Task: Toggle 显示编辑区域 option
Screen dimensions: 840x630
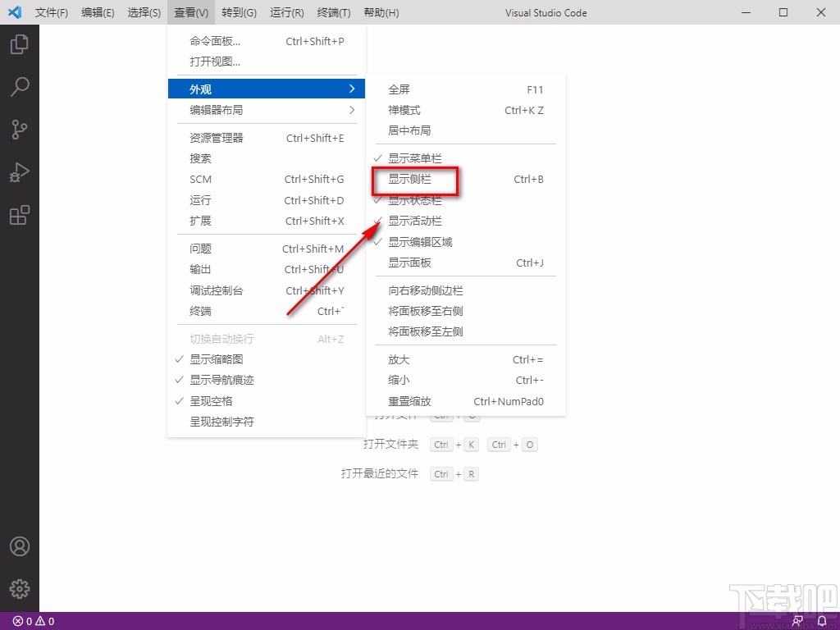Action: click(466, 242)
